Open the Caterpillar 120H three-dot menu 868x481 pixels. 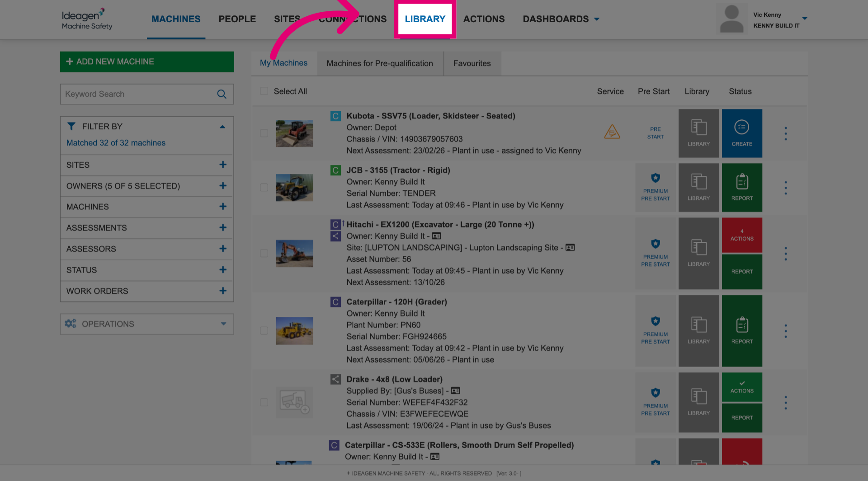[x=786, y=331]
